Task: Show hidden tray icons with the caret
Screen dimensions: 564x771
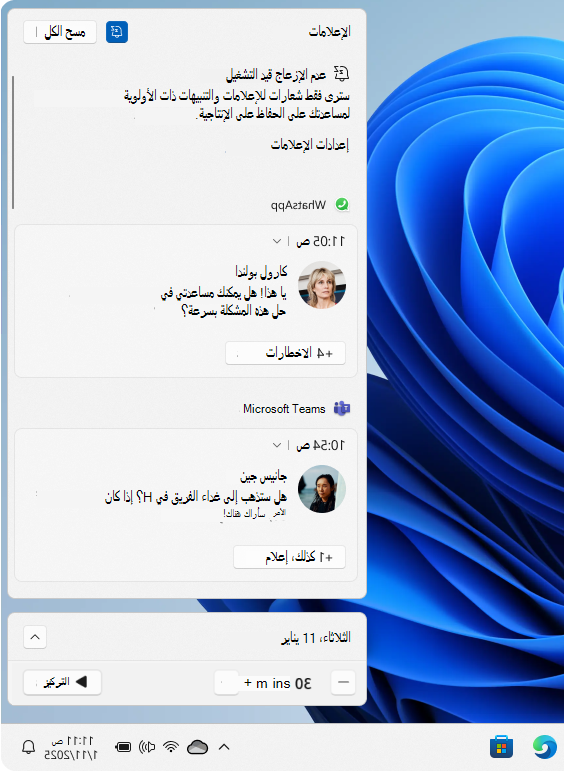Action: (x=224, y=747)
